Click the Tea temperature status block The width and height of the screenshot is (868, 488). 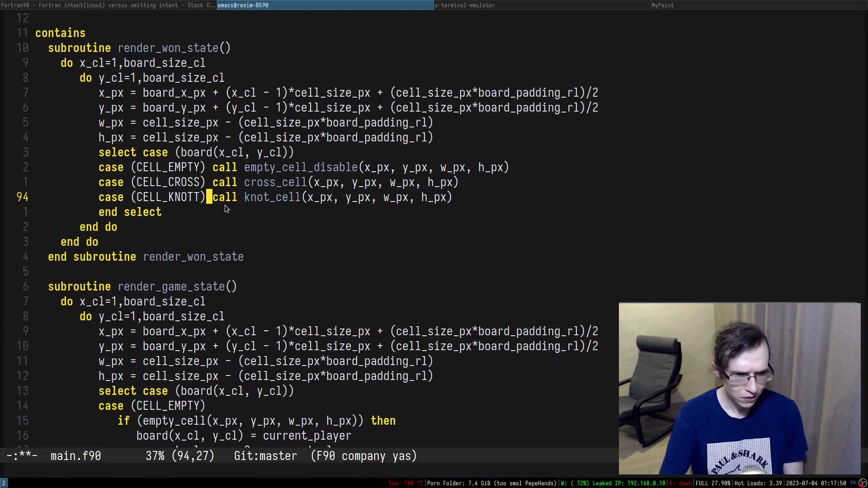click(x=405, y=483)
